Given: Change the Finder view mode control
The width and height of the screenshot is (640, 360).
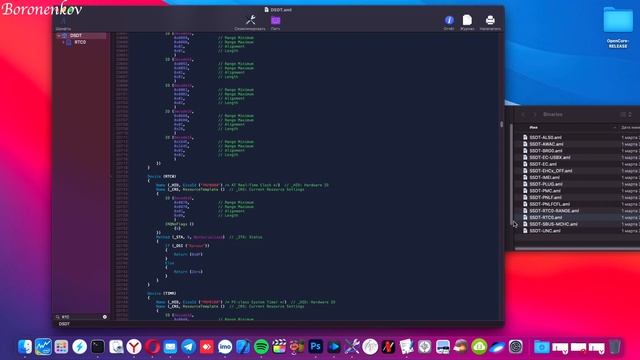Looking at the screenshot, I should (626, 115).
